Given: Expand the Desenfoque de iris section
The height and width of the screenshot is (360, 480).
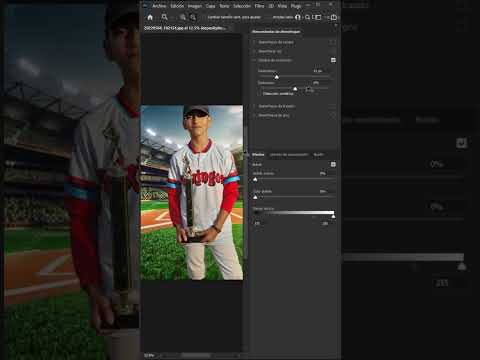Looking at the screenshot, I should click(254, 51).
